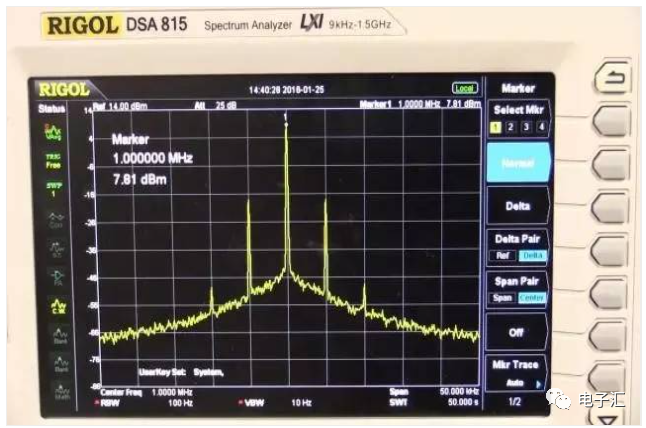Click the Att 25 dB label

tap(215, 105)
